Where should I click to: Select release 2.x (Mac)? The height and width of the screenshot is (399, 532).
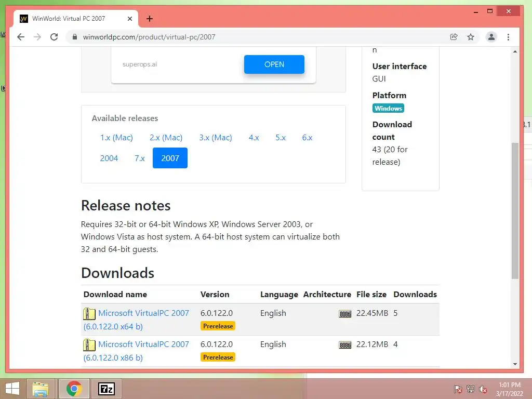coord(166,137)
